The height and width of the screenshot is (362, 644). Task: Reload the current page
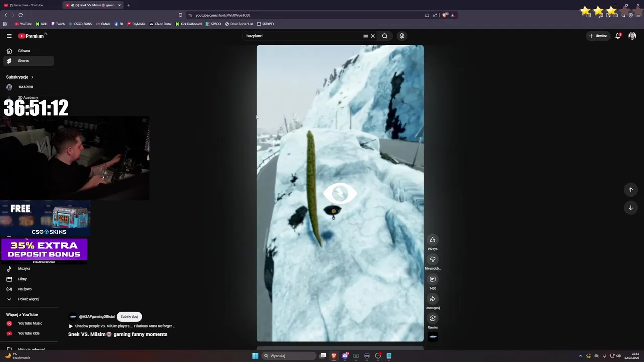click(x=21, y=15)
